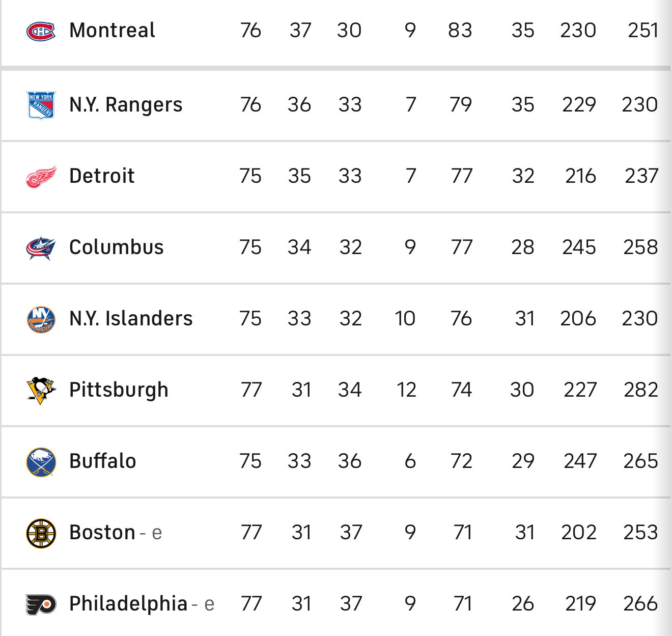The image size is (672, 636).
Task: Open the Montreal team page
Action: coord(112,30)
